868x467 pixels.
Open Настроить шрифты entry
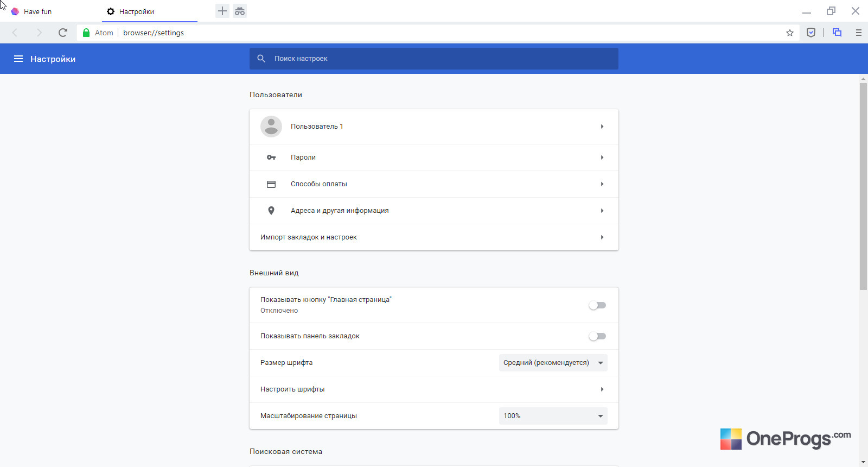tap(434, 389)
